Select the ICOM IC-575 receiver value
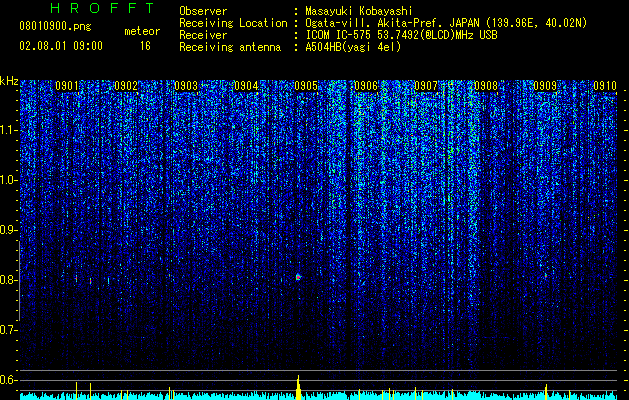The image size is (629, 400). 401,35
